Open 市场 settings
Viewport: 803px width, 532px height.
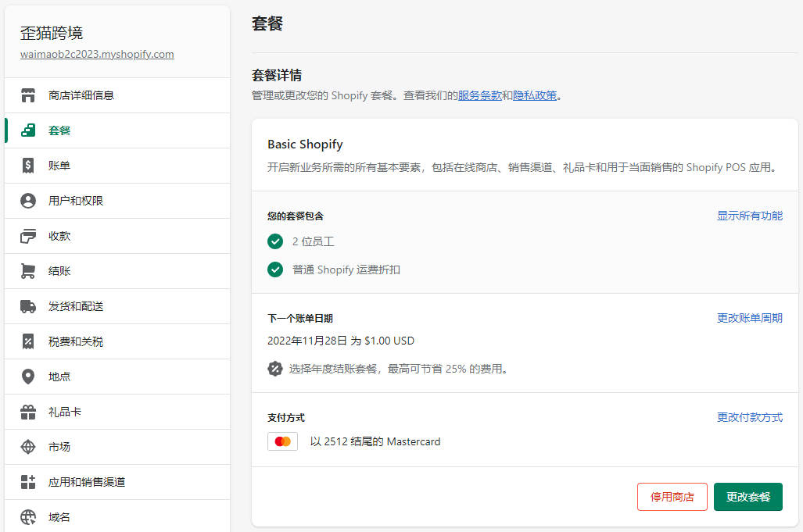click(117, 447)
